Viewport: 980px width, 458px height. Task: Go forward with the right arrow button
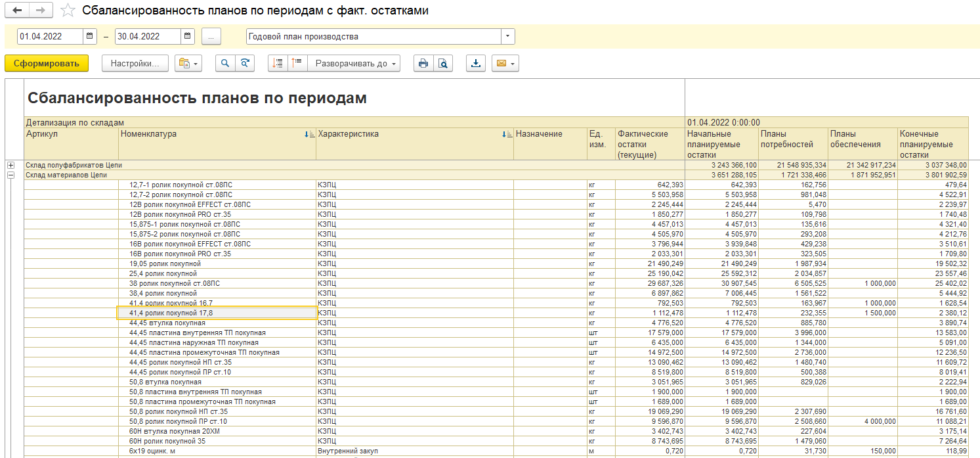[40, 11]
